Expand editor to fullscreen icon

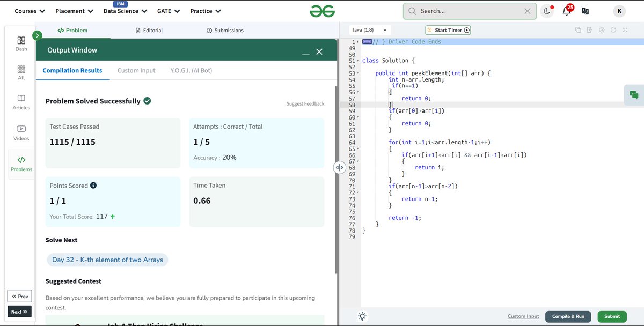[x=625, y=30]
